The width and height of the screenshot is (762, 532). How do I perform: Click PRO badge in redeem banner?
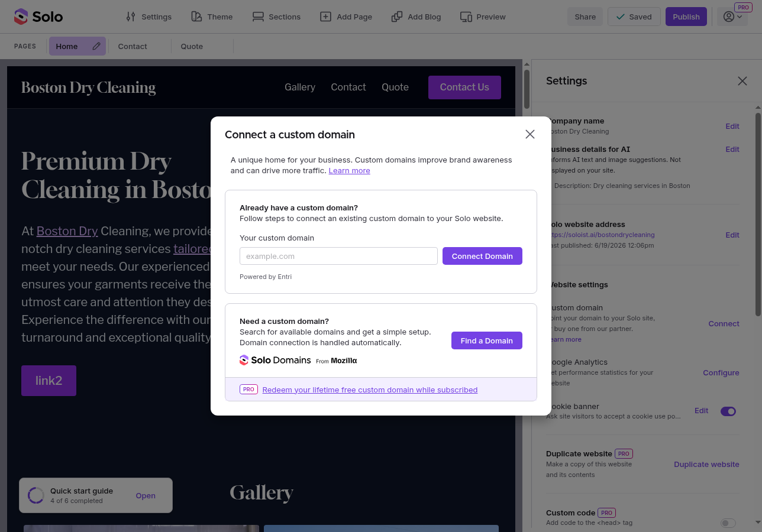[x=248, y=390]
